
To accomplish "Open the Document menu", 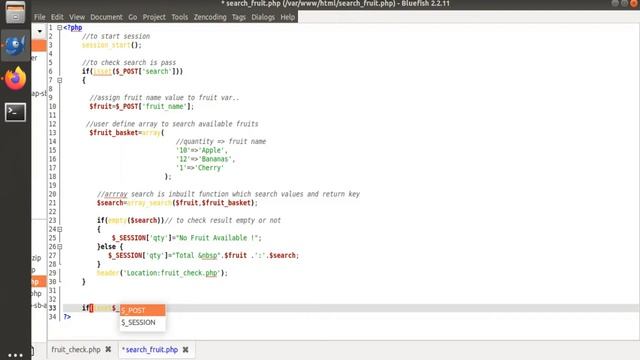I will pos(106,17).
